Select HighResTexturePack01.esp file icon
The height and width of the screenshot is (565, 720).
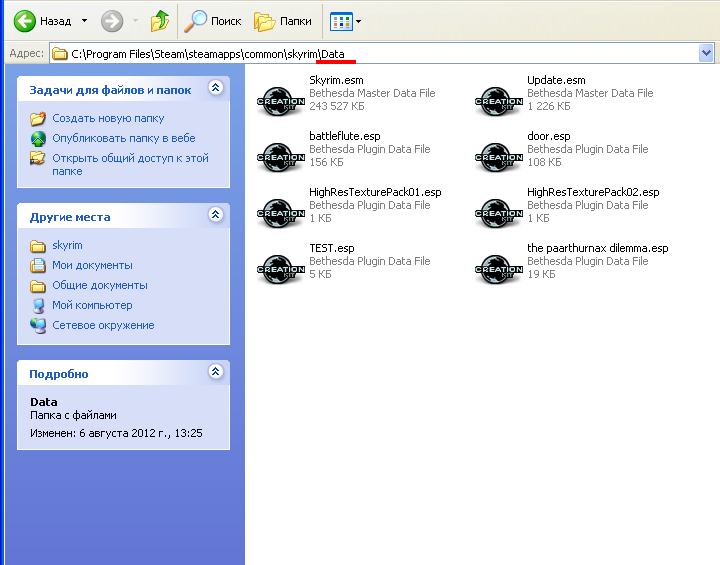[281, 213]
